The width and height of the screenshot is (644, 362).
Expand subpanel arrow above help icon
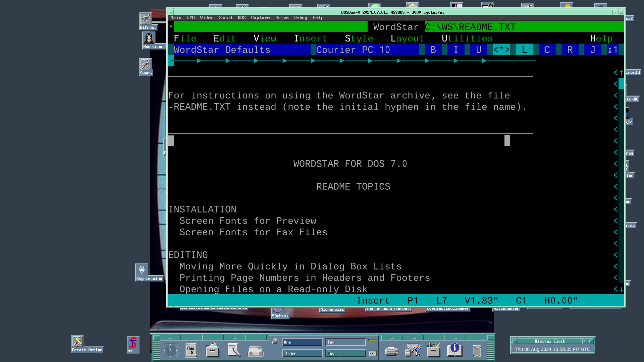[x=455, y=338]
